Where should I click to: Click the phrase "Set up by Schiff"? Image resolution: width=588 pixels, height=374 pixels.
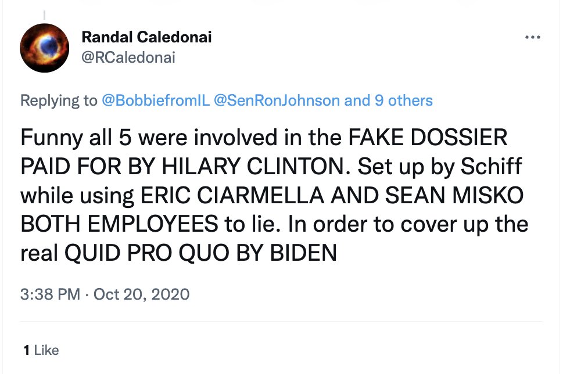point(440,167)
